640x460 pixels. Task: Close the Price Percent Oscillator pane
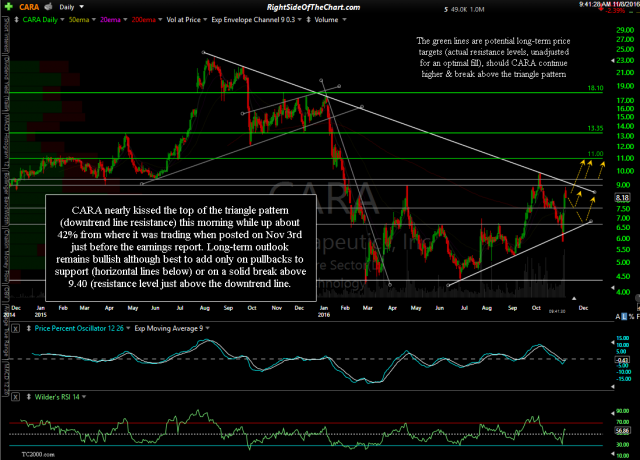click(15, 328)
